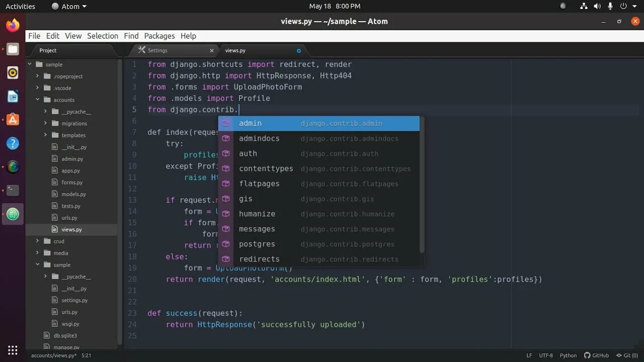644x362 pixels.
Task: Click the GitHub octocat icon in status bar
Action: click(x=587, y=355)
